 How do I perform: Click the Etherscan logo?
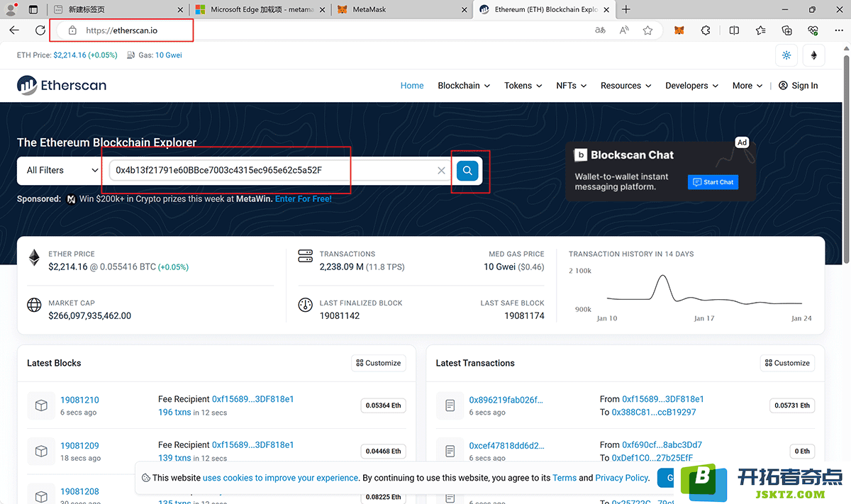click(62, 86)
